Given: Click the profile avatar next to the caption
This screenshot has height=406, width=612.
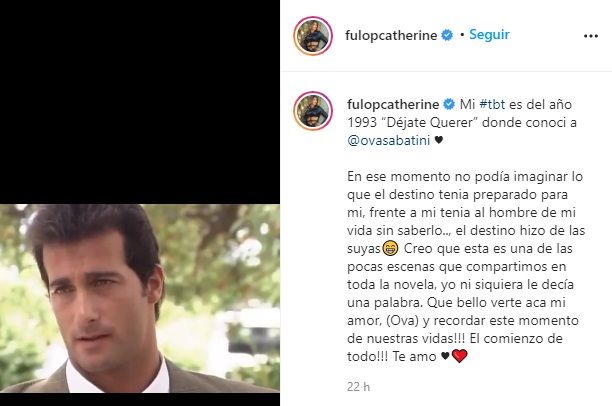Looking at the screenshot, I should [313, 110].
